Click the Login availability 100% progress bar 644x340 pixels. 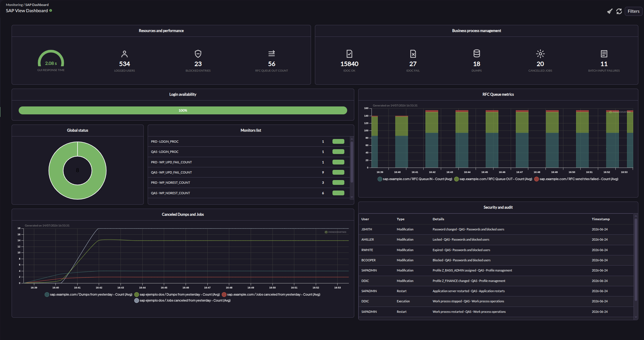[183, 110]
